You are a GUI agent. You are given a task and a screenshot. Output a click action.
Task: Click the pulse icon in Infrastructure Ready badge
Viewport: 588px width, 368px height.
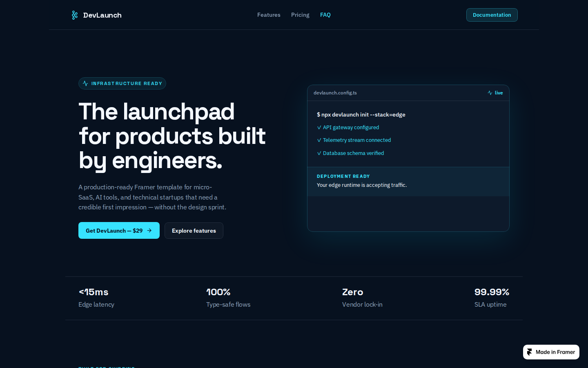(x=85, y=83)
